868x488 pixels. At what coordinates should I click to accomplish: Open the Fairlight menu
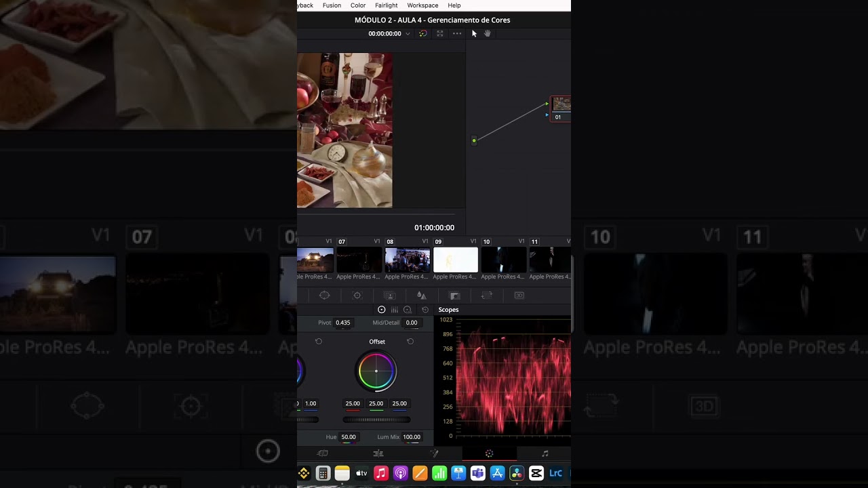click(387, 5)
